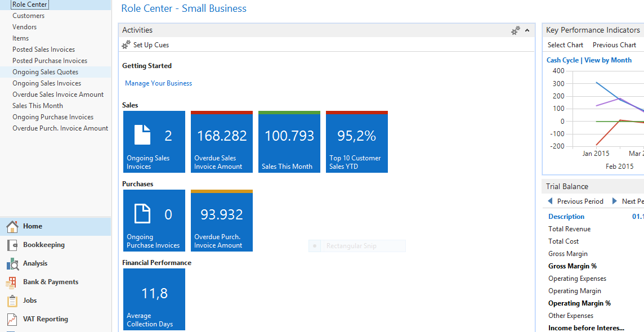Image resolution: width=644 pixels, height=332 pixels.
Task: Click the Jobs clipboard icon
Action: (12, 301)
